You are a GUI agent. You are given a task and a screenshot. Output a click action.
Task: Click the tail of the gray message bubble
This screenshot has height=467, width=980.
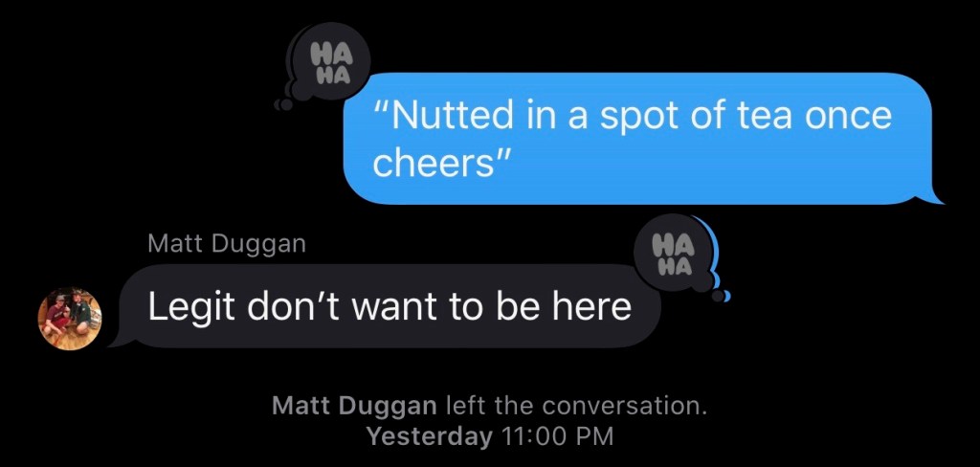click(x=118, y=342)
